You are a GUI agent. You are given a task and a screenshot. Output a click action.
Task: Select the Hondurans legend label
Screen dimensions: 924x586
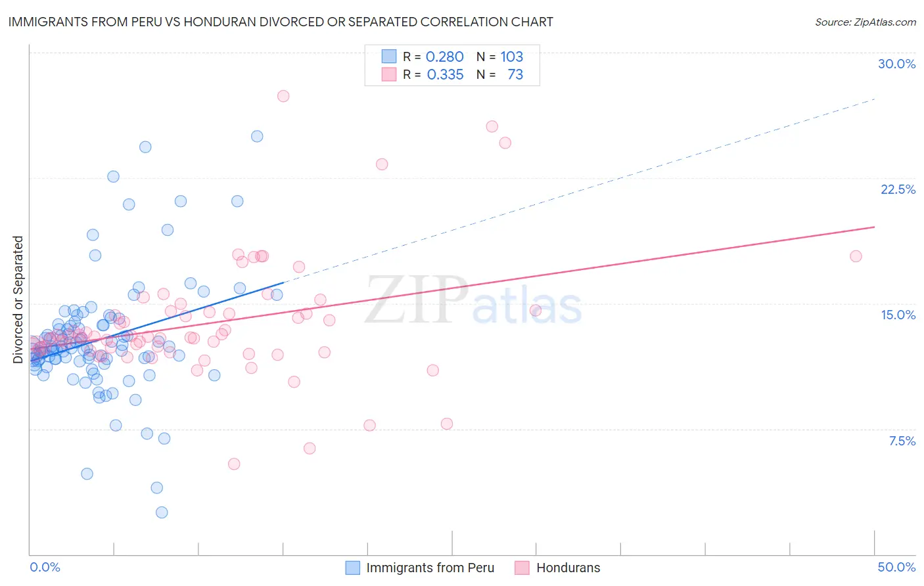pyautogui.click(x=568, y=568)
